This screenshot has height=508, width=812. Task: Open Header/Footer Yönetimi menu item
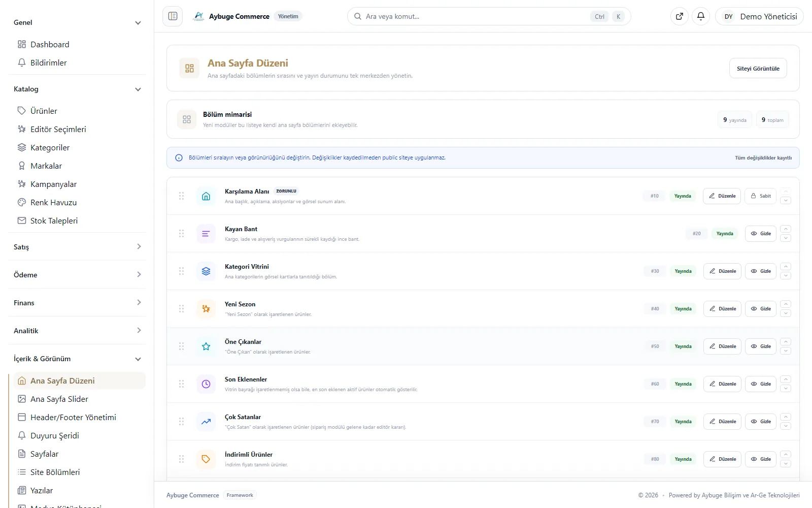[79, 417]
